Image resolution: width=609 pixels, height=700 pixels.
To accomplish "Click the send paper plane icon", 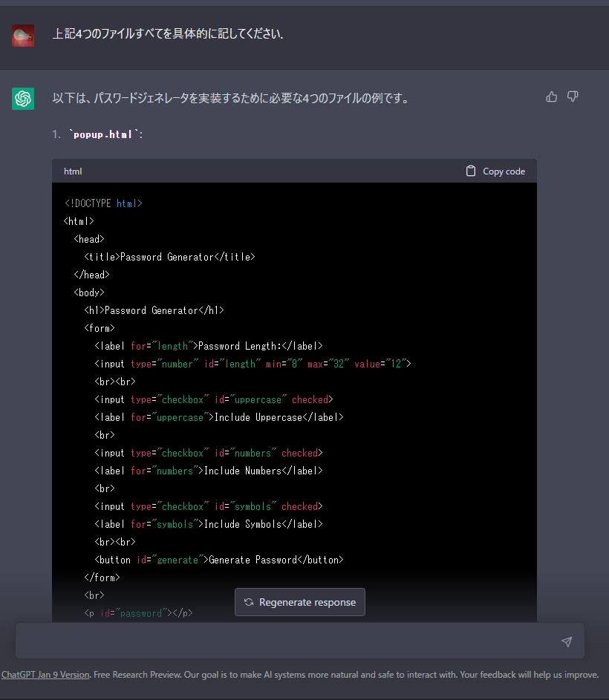I will click(567, 641).
